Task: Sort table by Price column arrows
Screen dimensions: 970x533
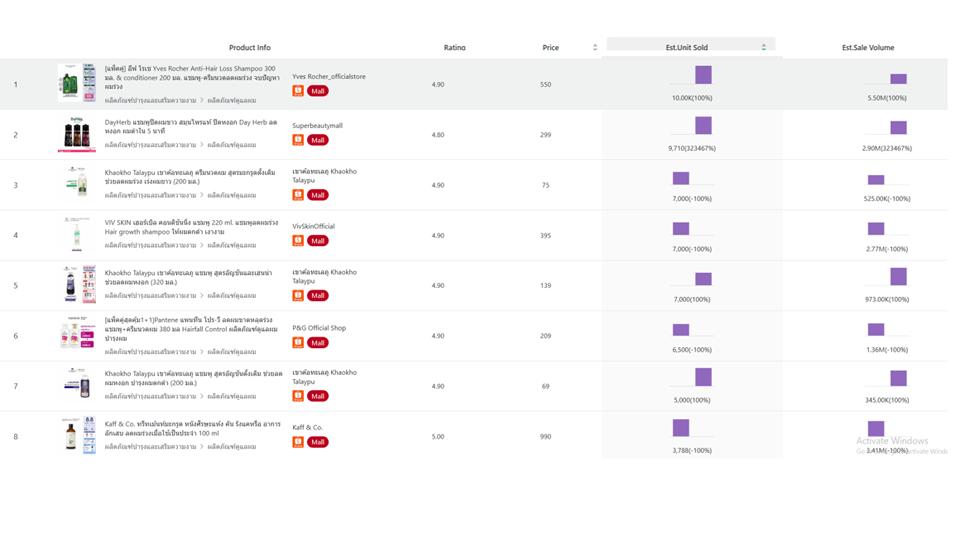Action: pyautogui.click(x=595, y=48)
